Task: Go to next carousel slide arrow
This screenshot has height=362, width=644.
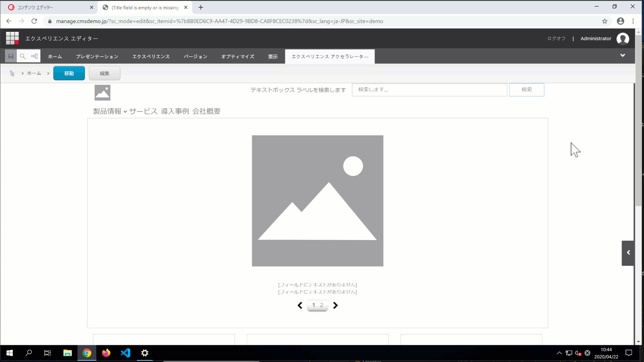Action: [x=335, y=305]
